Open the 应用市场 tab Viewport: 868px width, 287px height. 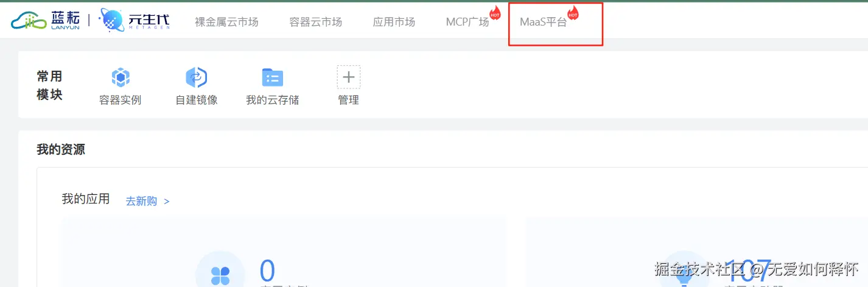[394, 22]
